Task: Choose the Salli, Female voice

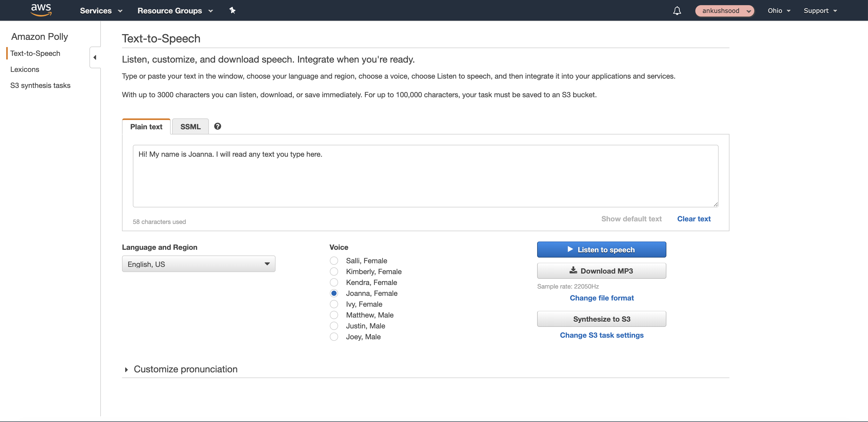Action: pos(334,261)
